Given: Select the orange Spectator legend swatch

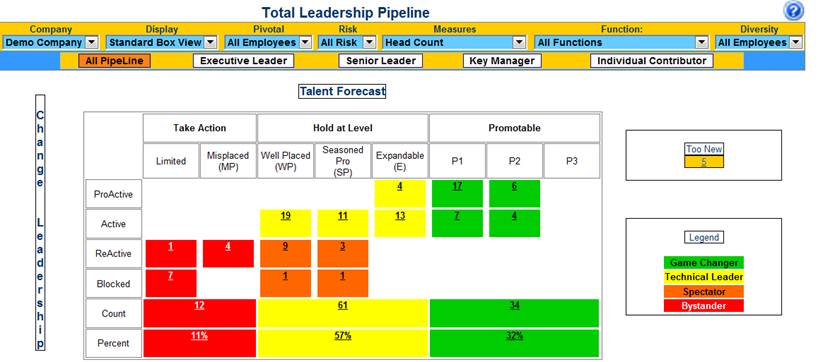Looking at the screenshot, I should point(703,292).
